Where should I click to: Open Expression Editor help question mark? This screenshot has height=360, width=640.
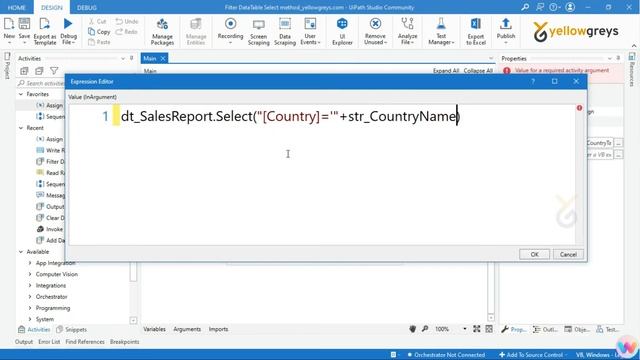533,81
